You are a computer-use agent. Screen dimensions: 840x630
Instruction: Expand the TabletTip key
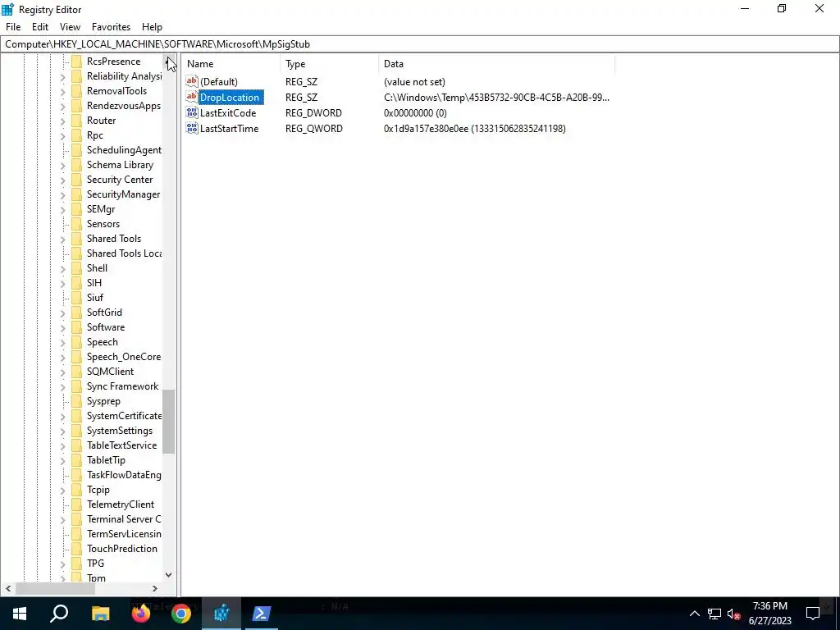click(x=62, y=460)
